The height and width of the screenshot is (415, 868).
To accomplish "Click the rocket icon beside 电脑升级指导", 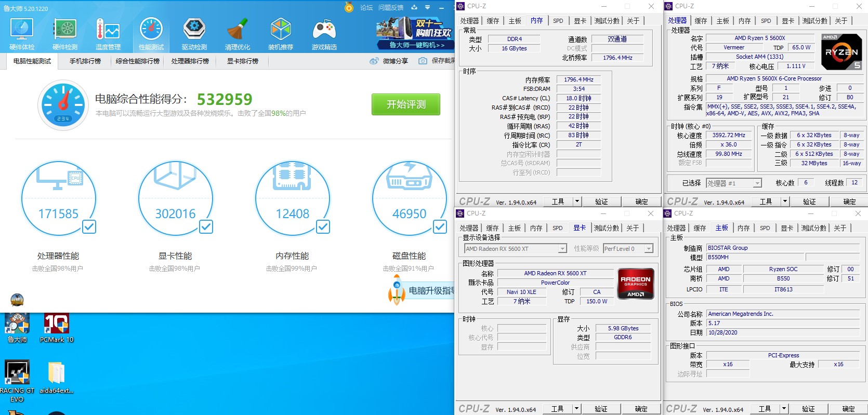I will tap(397, 290).
